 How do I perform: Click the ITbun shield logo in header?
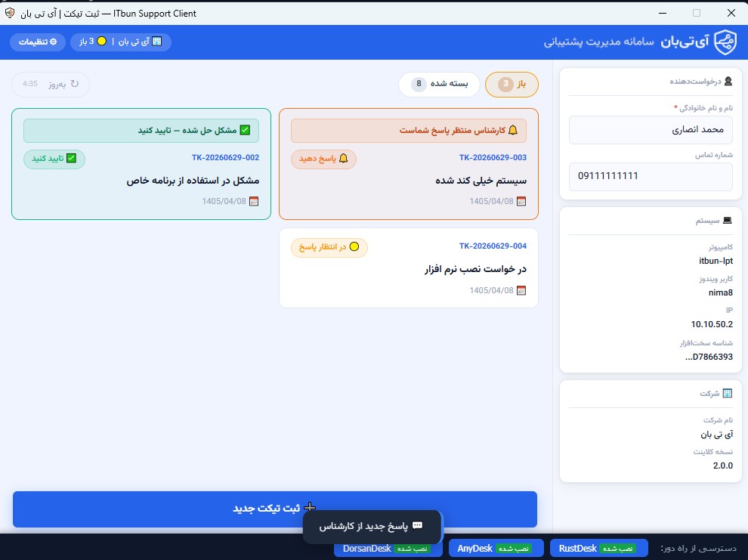tap(725, 42)
